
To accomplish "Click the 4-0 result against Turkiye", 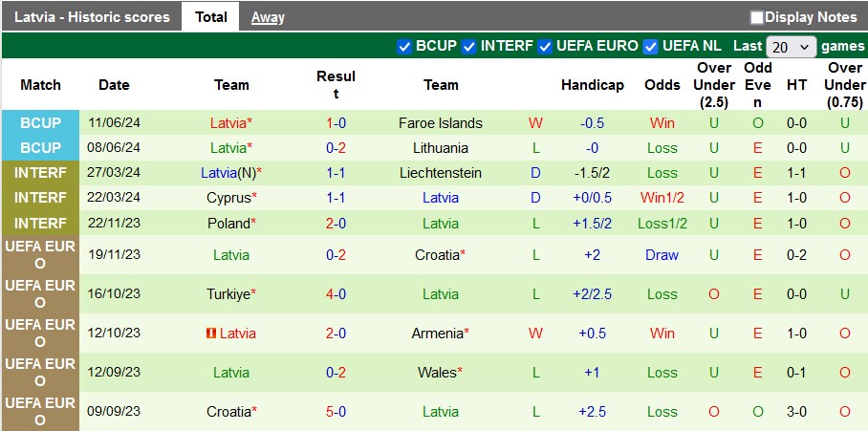I will [x=336, y=294].
